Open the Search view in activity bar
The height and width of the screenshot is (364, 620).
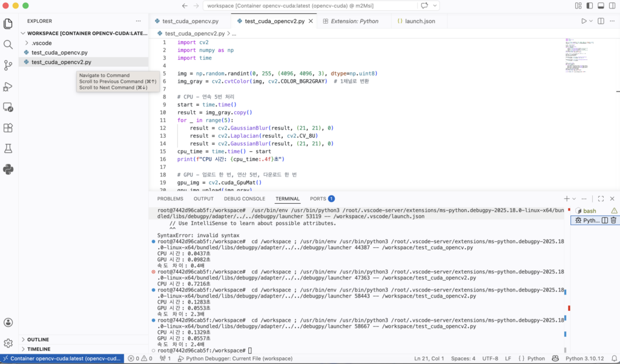(x=8, y=45)
